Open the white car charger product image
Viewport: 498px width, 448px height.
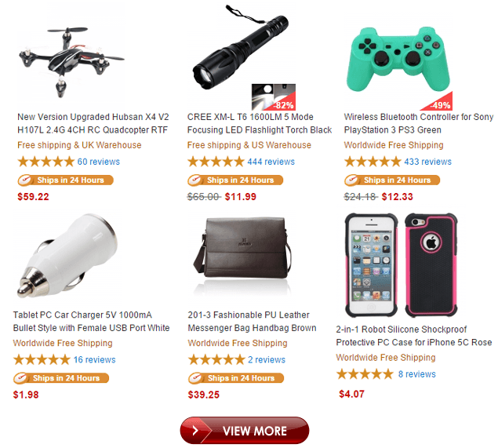tap(67, 256)
